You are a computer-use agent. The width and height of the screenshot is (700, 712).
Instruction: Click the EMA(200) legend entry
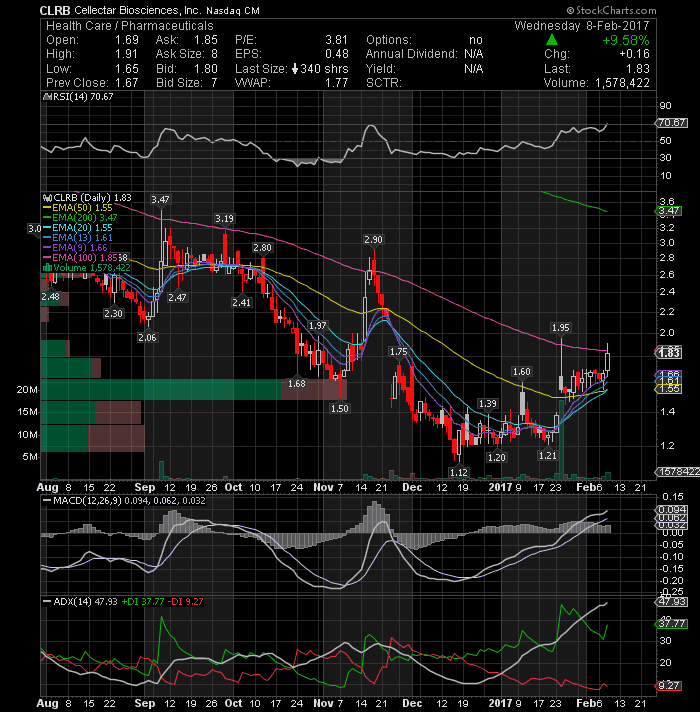[x=80, y=218]
